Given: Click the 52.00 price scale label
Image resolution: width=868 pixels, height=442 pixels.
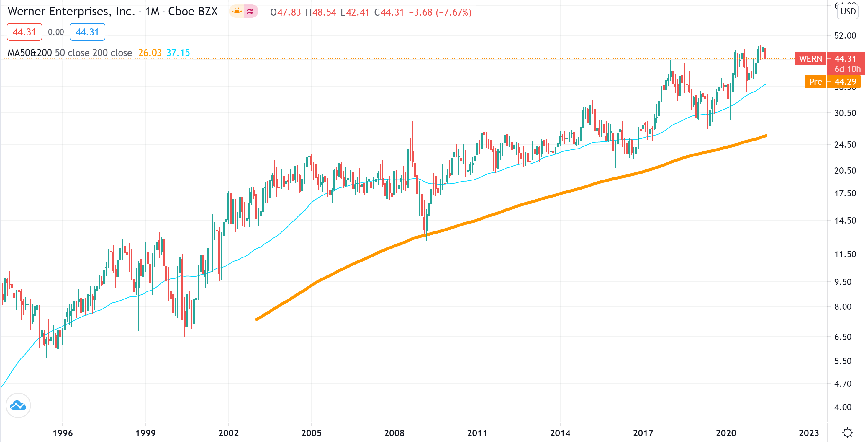Looking at the screenshot, I should [x=845, y=36].
